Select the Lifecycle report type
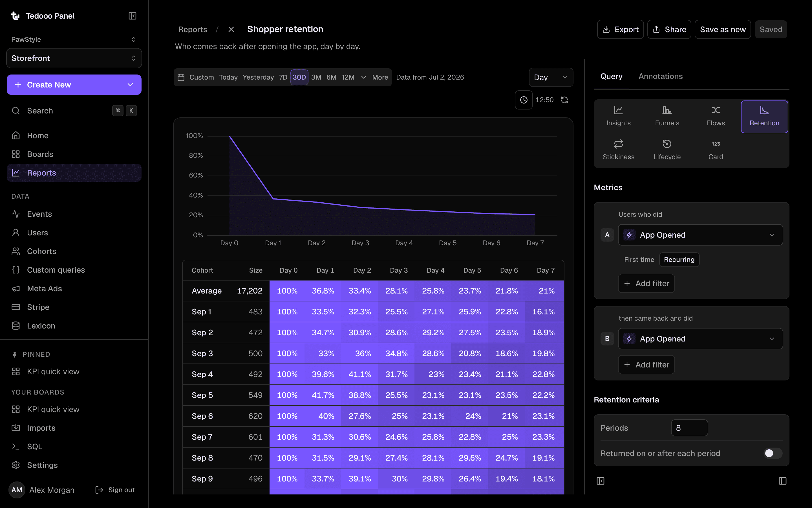This screenshot has height=508, width=812. (x=667, y=150)
